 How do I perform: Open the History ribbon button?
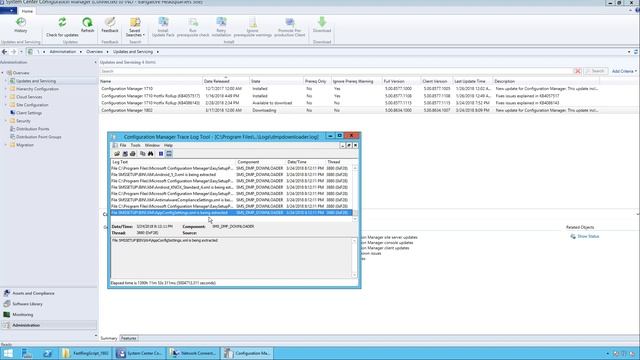21,25
